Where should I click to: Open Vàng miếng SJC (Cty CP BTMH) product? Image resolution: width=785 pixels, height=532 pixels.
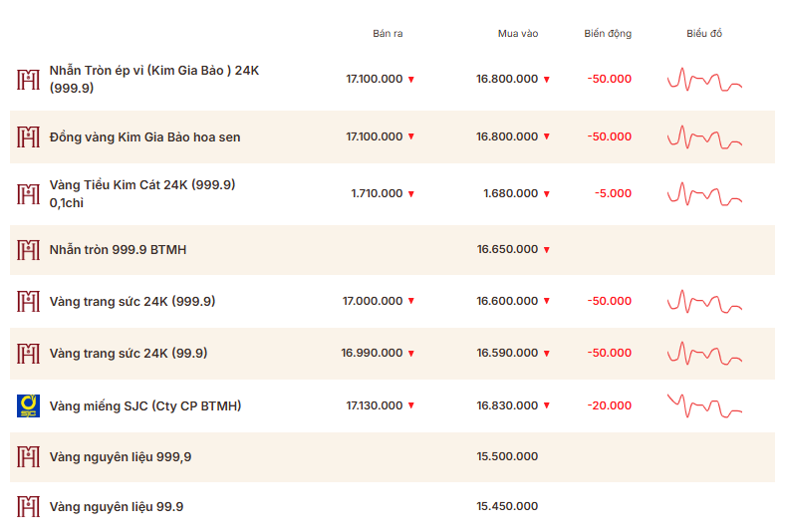tap(145, 405)
